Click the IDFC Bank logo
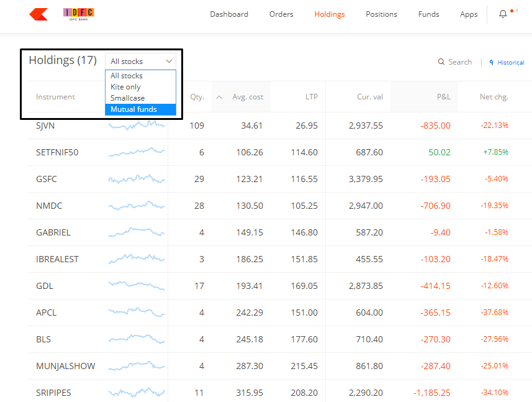This screenshot has width=532, height=402. pyautogui.click(x=79, y=14)
